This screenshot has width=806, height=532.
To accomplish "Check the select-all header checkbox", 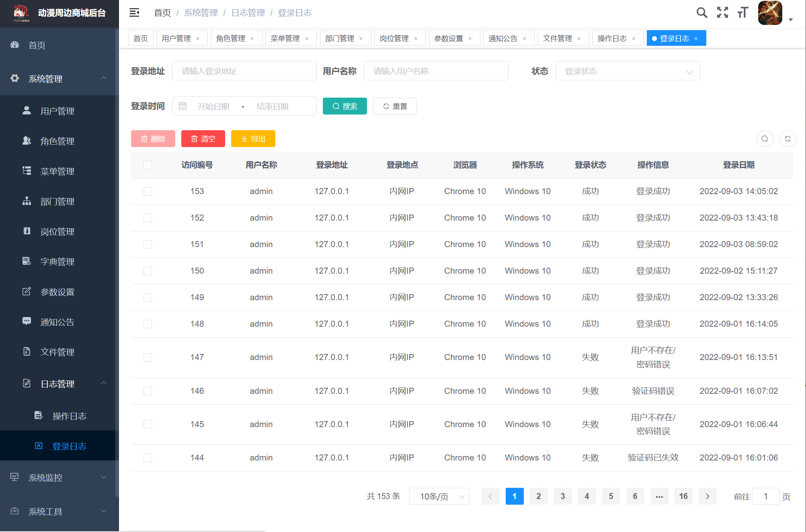I will (148, 165).
